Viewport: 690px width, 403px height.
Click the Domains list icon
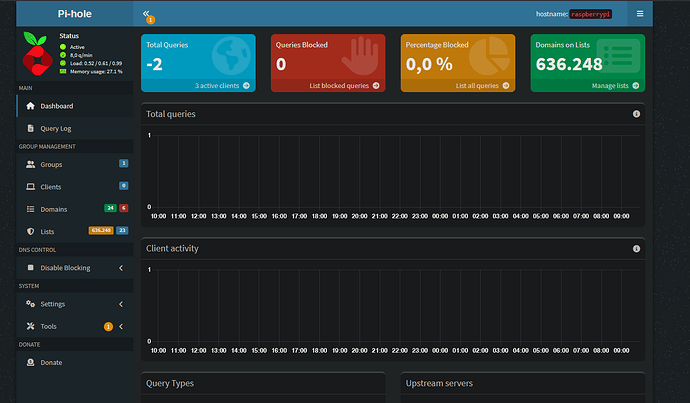pos(30,209)
